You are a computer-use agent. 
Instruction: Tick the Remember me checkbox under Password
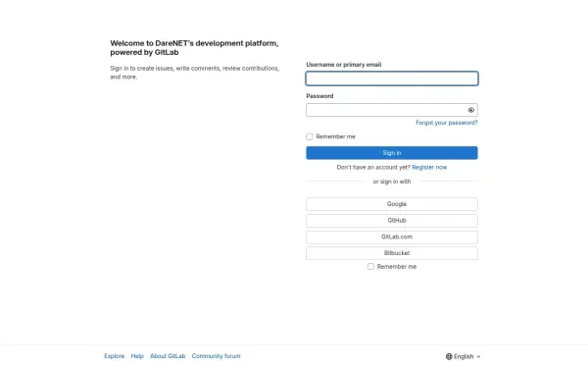310,136
